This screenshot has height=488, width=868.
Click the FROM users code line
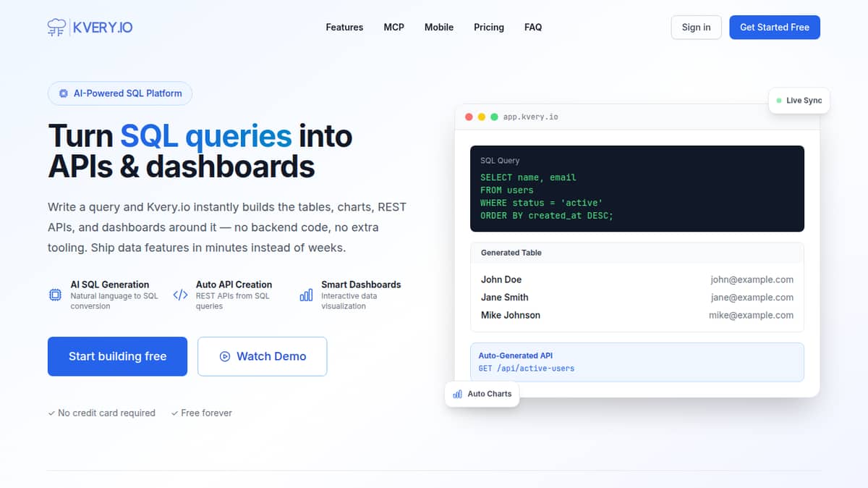pyautogui.click(x=506, y=190)
